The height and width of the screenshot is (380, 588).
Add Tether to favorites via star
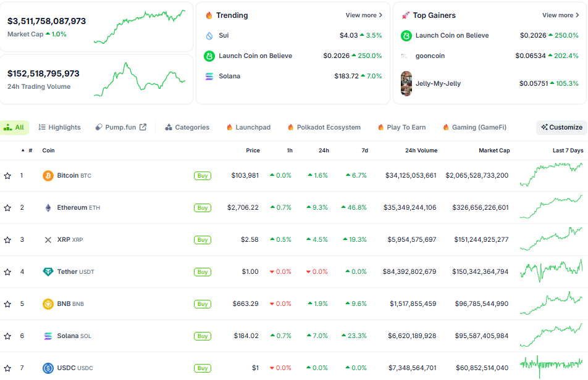[7, 272]
